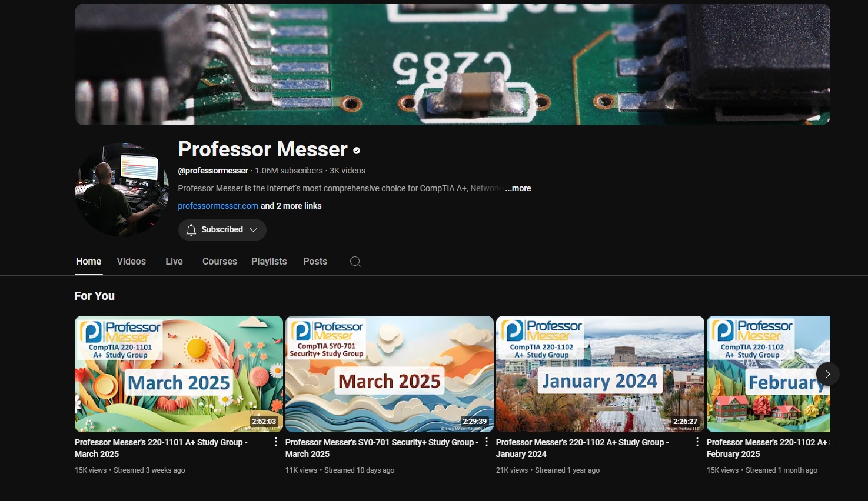This screenshot has width=868, height=501.
Task: Visit the professormesser.com link
Action: pyautogui.click(x=218, y=206)
